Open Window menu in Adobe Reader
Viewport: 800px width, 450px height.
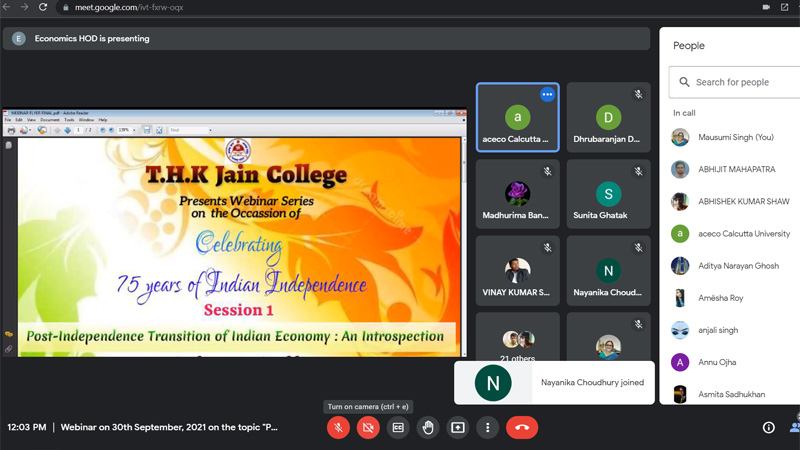87,120
